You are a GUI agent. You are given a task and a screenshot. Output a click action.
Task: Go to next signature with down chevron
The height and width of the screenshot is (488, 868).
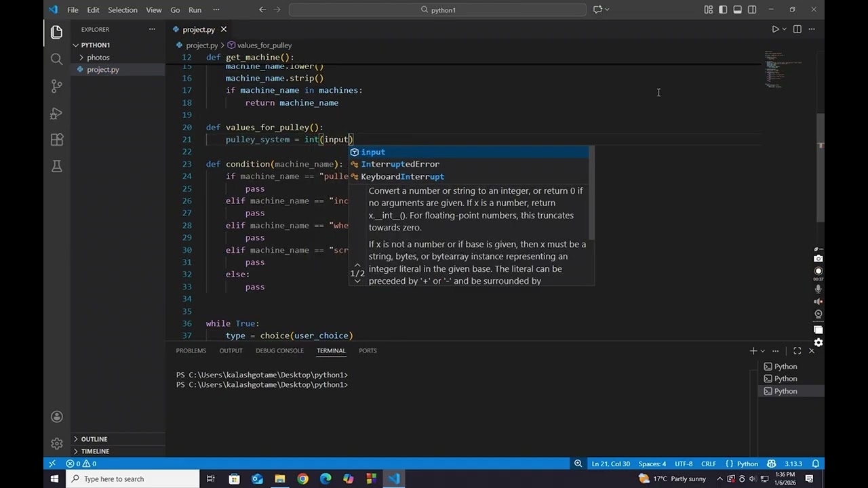pyautogui.click(x=357, y=281)
